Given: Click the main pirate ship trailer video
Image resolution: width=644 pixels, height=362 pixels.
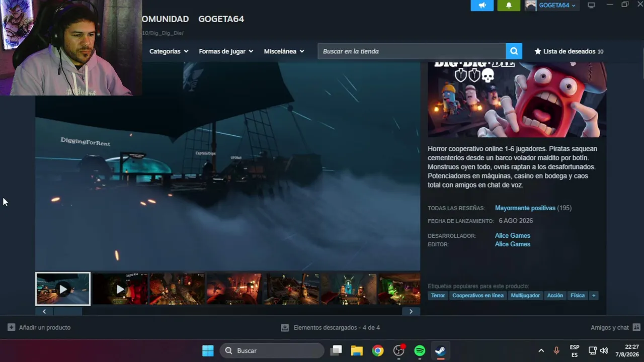Looking at the screenshot, I should click(x=227, y=166).
